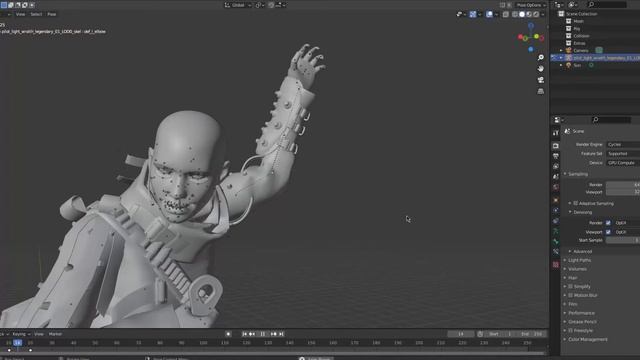
Task: Open the Tool properties tab icon
Action: [556, 133]
